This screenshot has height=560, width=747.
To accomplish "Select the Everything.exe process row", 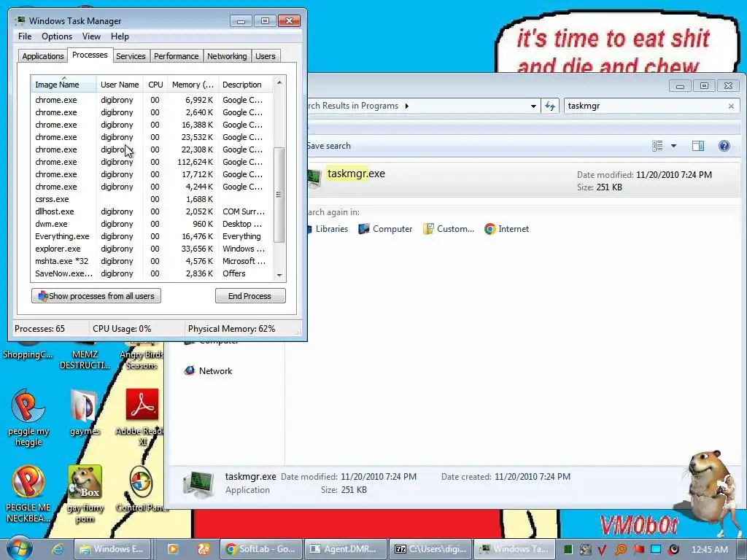I will (x=152, y=236).
